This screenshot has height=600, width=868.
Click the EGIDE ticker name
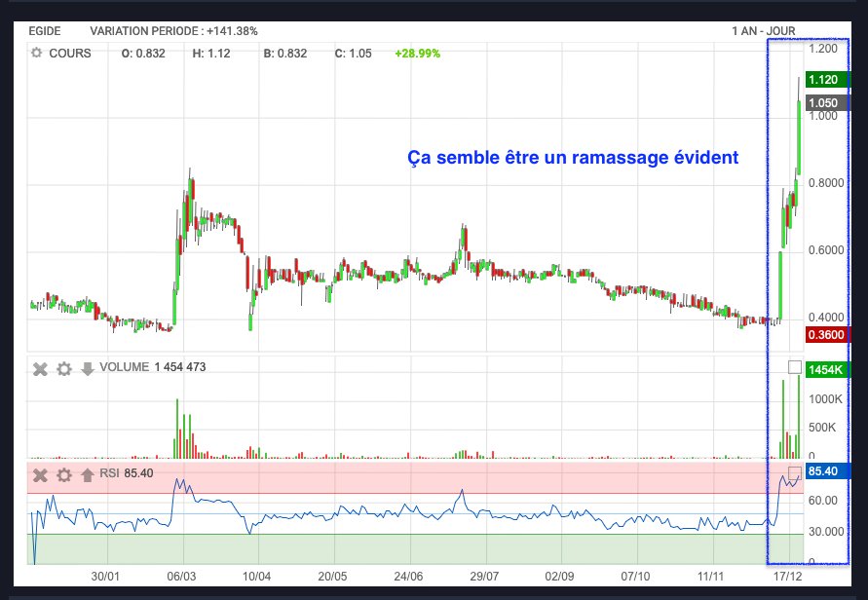point(45,31)
